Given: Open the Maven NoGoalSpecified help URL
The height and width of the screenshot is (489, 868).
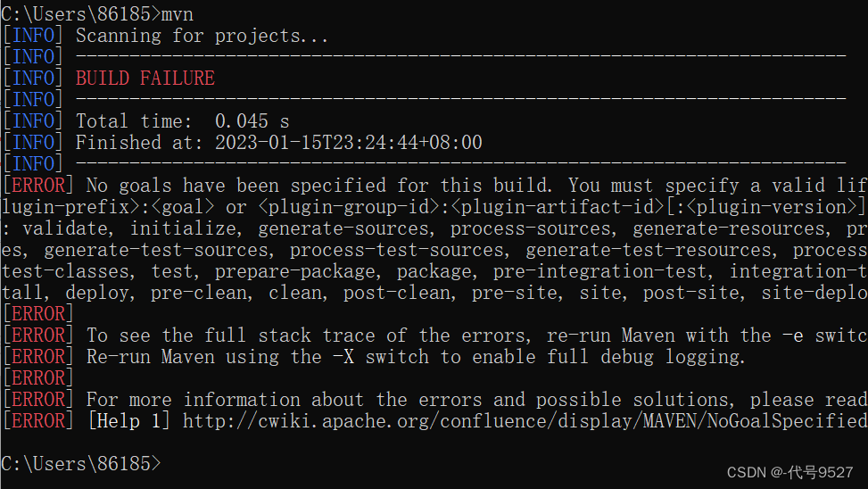Looking at the screenshot, I should [x=525, y=421].
